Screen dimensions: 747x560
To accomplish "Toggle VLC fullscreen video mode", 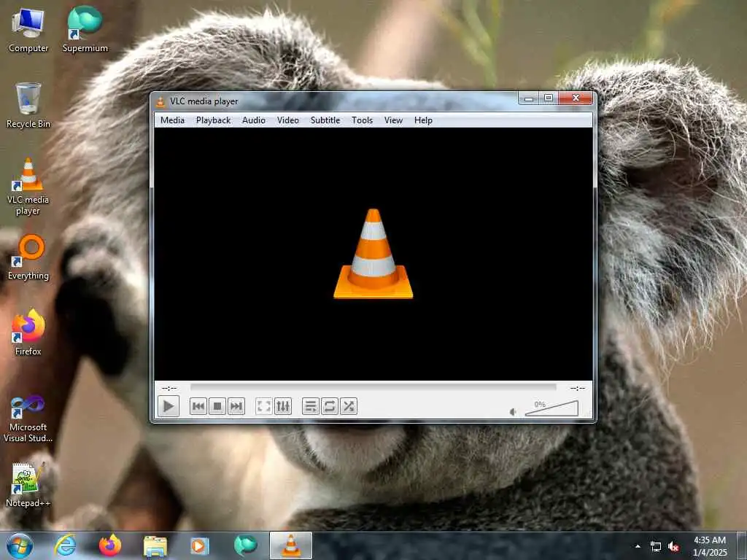I will coord(263,406).
